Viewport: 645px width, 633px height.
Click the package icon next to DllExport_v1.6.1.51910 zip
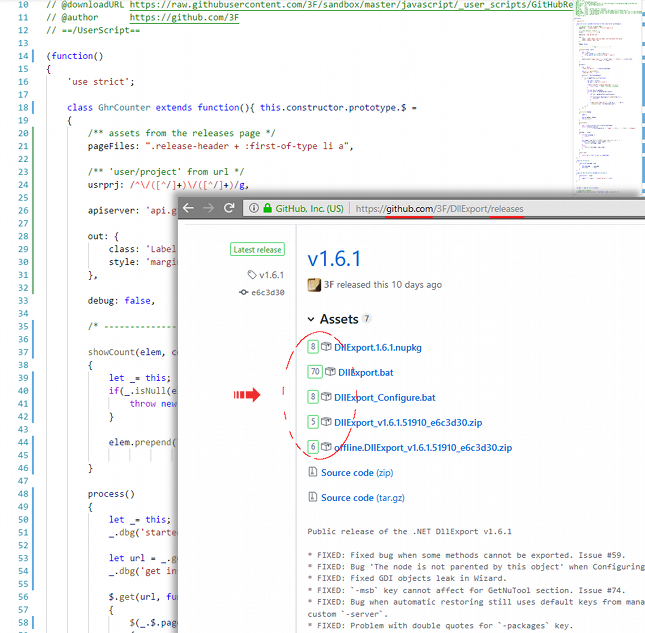326,422
